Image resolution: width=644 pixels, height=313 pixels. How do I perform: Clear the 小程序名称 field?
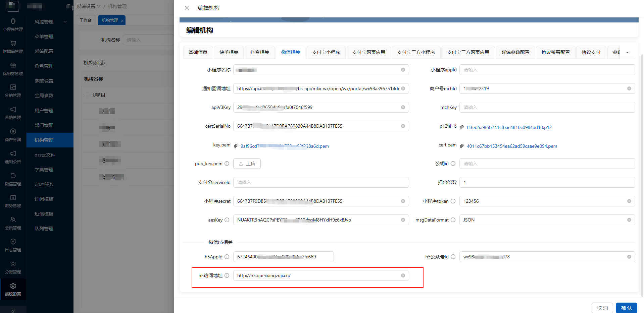pyautogui.click(x=403, y=70)
